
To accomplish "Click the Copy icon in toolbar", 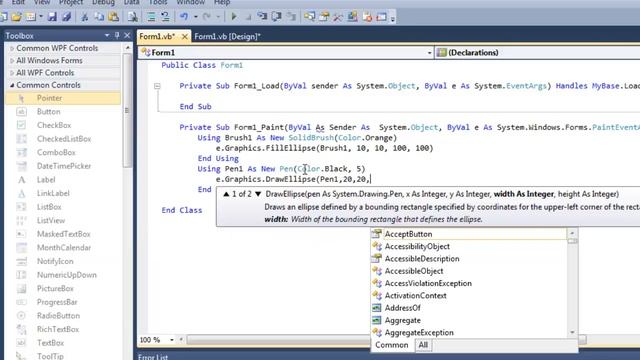I will (x=99, y=17).
